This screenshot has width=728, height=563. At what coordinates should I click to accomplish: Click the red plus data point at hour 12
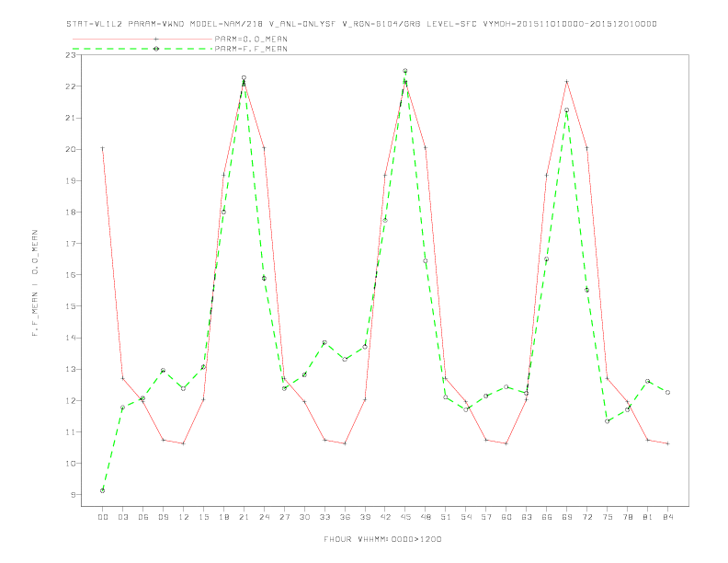coord(184,443)
